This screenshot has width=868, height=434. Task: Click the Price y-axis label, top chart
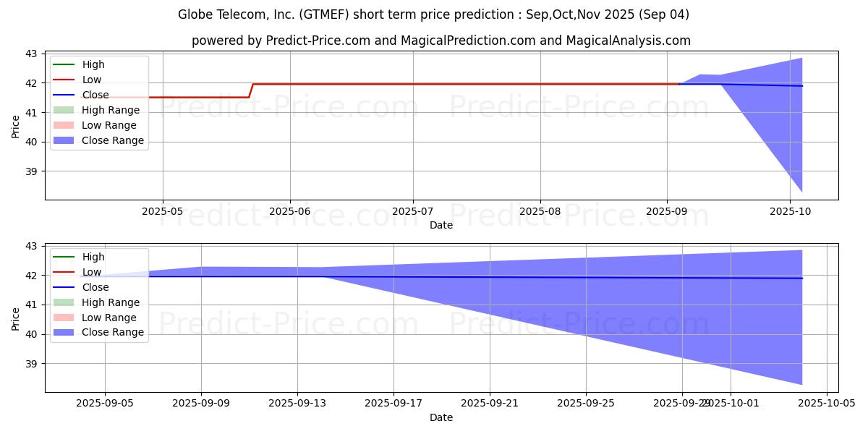click(x=16, y=125)
